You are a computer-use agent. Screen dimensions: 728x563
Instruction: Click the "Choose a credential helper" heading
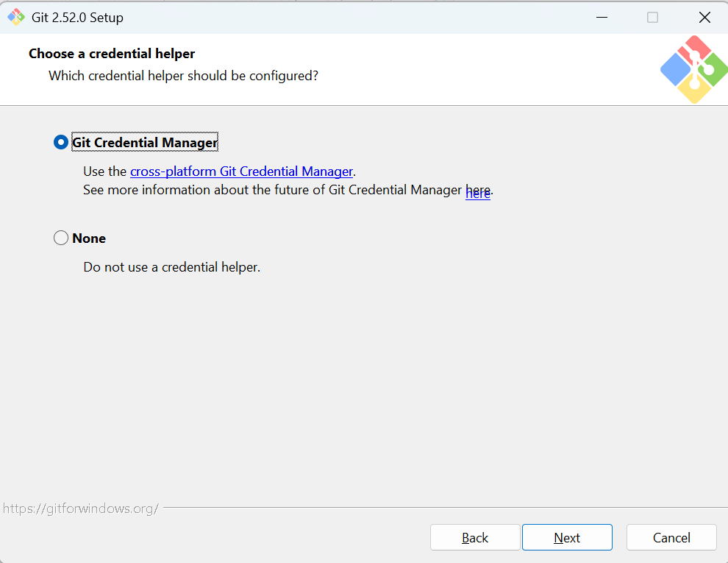pyautogui.click(x=112, y=54)
